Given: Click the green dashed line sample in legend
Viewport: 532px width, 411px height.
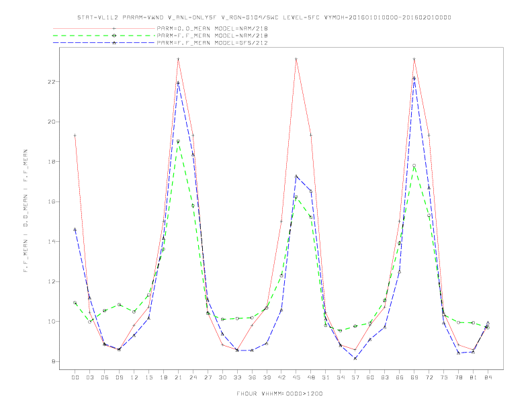Looking at the screenshot, I should pos(104,36).
